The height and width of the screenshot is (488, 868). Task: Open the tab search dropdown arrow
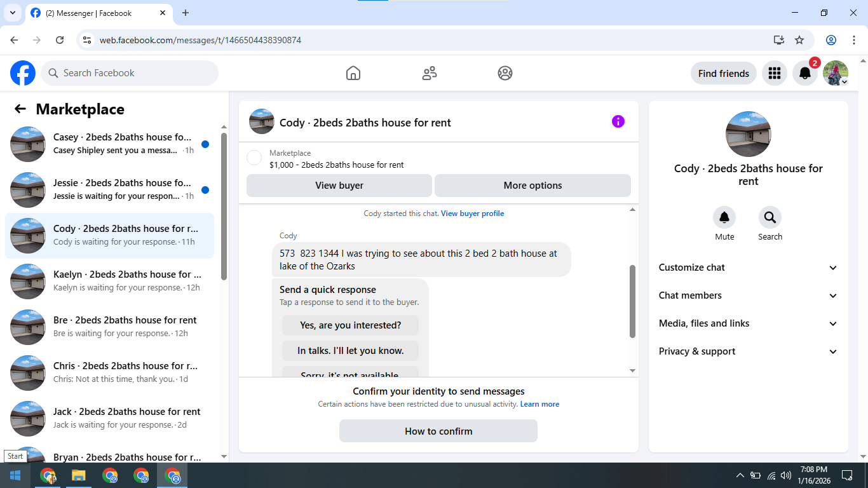(x=12, y=13)
